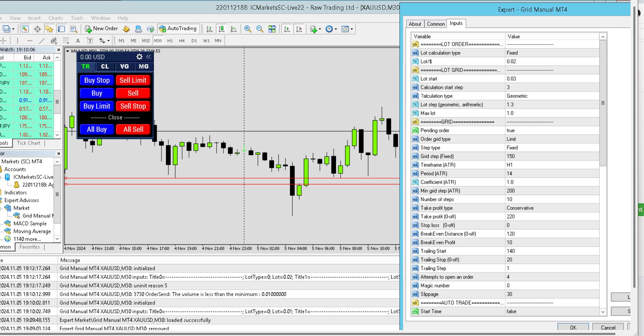This screenshot has width=644, height=336.
Task: Select the Grid step (Fixed) value field
Action: tap(551, 156)
